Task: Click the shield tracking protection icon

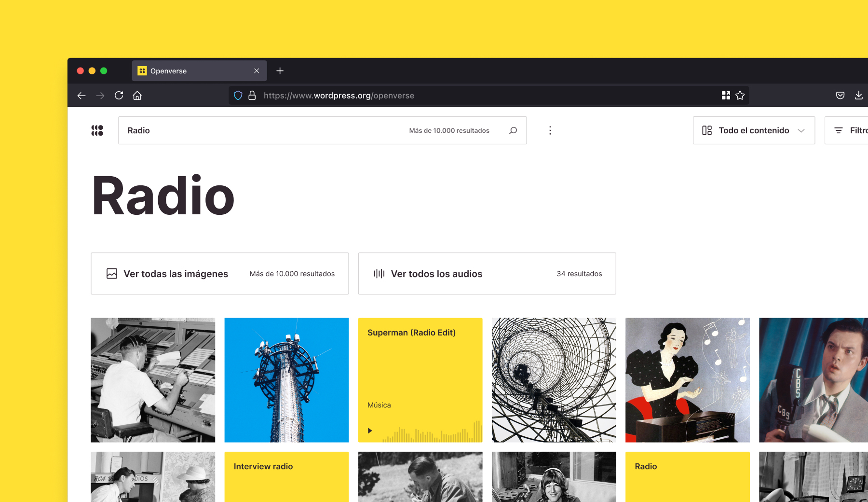Action: [x=238, y=95]
